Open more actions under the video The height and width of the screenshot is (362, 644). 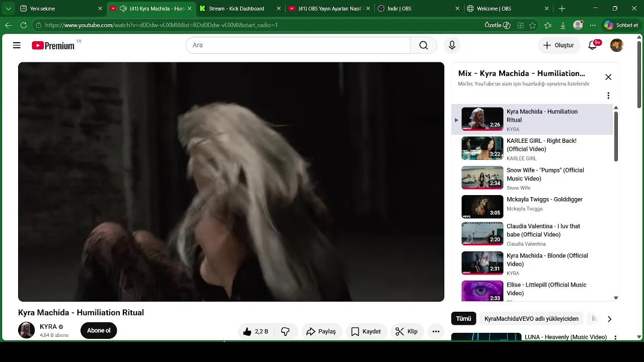(x=436, y=331)
